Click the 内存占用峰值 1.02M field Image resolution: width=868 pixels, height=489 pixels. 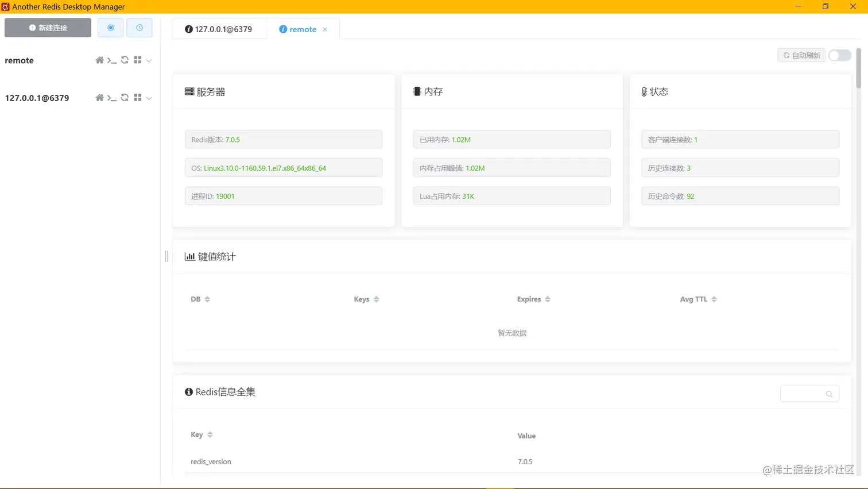tap(511, 168)
